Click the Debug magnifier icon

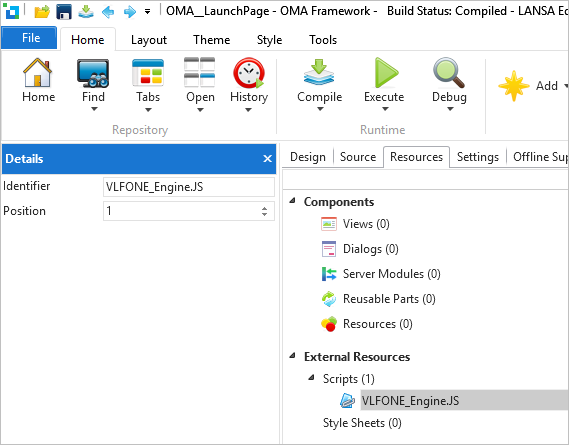coord(449,73)
